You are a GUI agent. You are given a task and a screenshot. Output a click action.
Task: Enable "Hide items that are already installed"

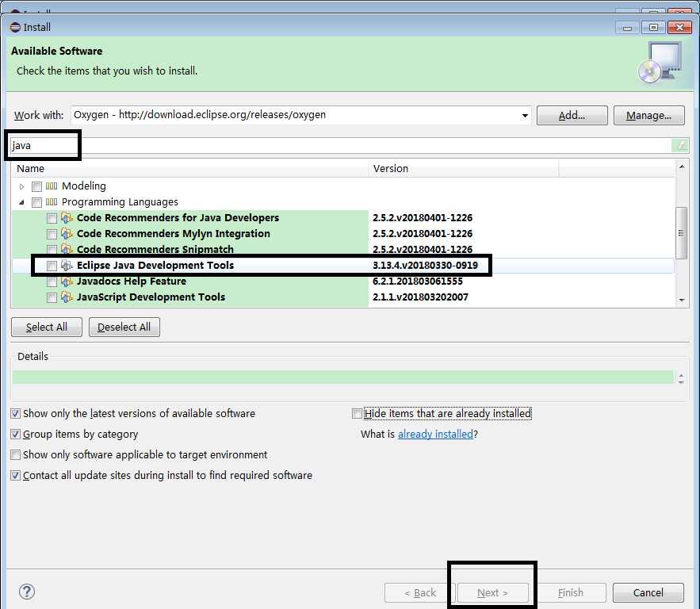[x=357, y=413]
